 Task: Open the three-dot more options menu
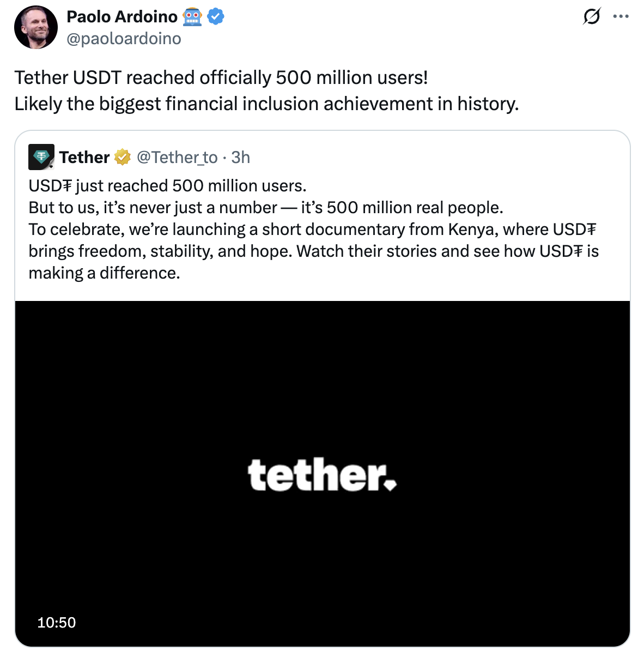pyautogui.click(x=621, y=17)
